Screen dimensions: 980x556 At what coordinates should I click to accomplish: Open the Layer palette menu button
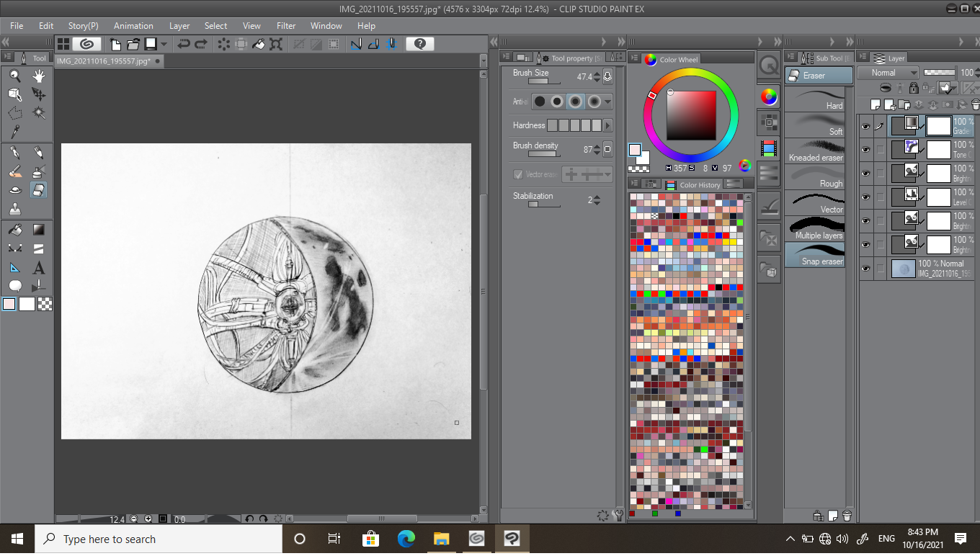862,58
